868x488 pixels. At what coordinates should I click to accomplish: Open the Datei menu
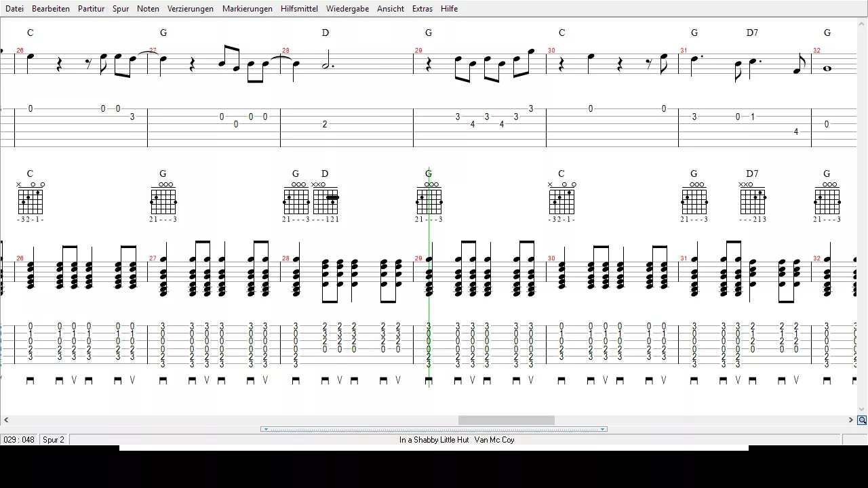[x=14, y=9]
